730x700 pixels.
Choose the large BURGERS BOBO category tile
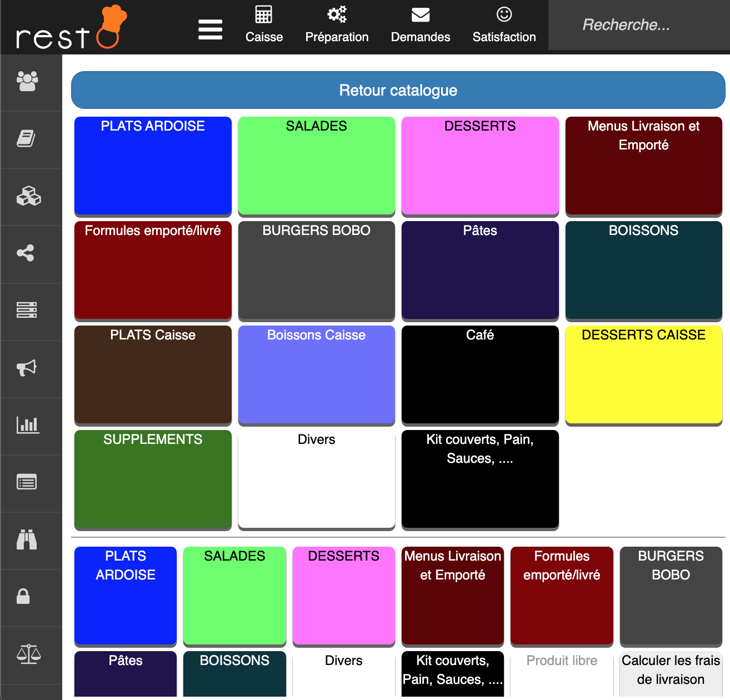[316, 271]
